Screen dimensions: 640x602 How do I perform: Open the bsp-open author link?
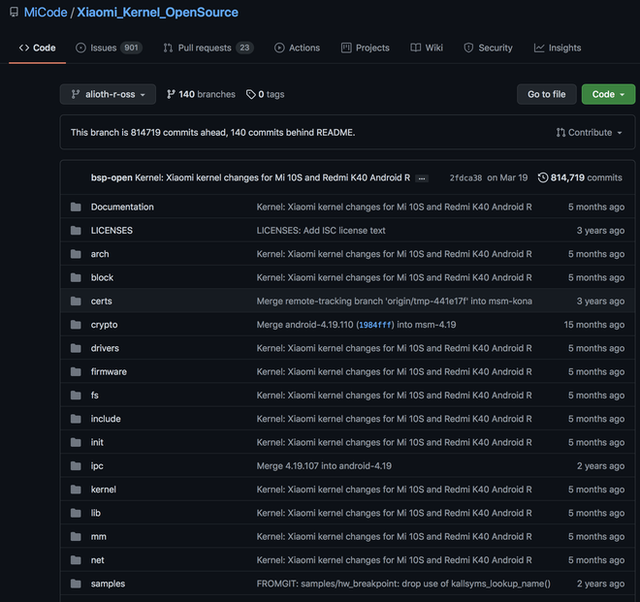[x=111, y=178]
